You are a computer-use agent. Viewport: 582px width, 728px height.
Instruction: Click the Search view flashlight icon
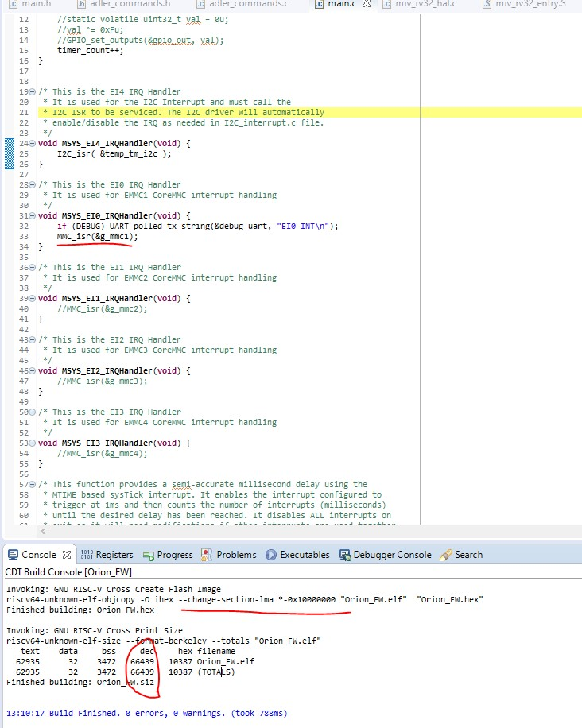(x=446, y=555)
